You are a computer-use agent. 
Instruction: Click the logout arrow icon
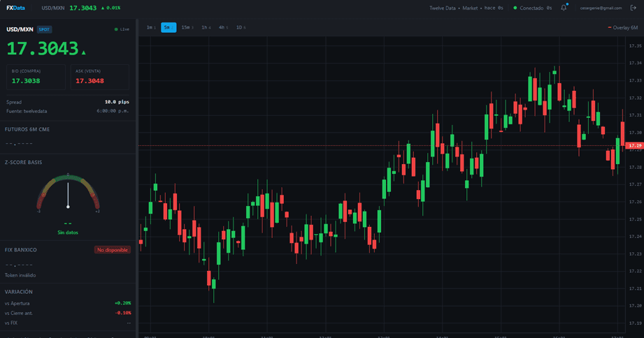(x=633, y=8)
